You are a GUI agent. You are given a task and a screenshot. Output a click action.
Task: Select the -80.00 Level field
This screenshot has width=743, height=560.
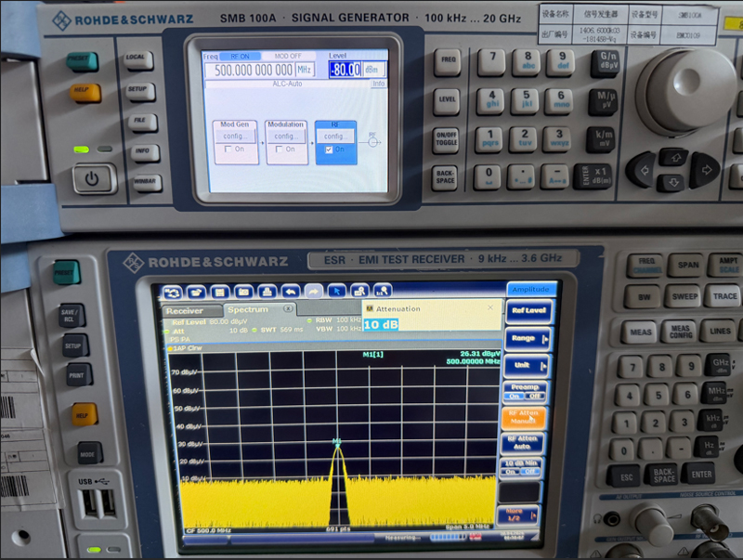345,71
